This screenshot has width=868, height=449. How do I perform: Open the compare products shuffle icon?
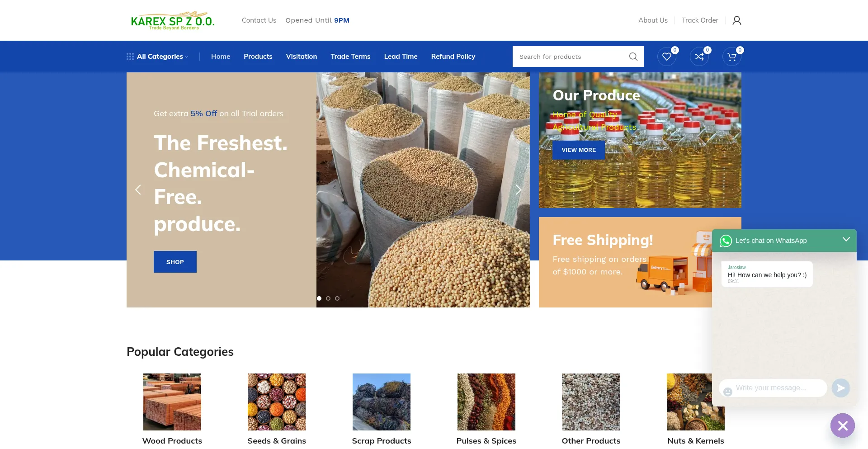tap(699, 57)
